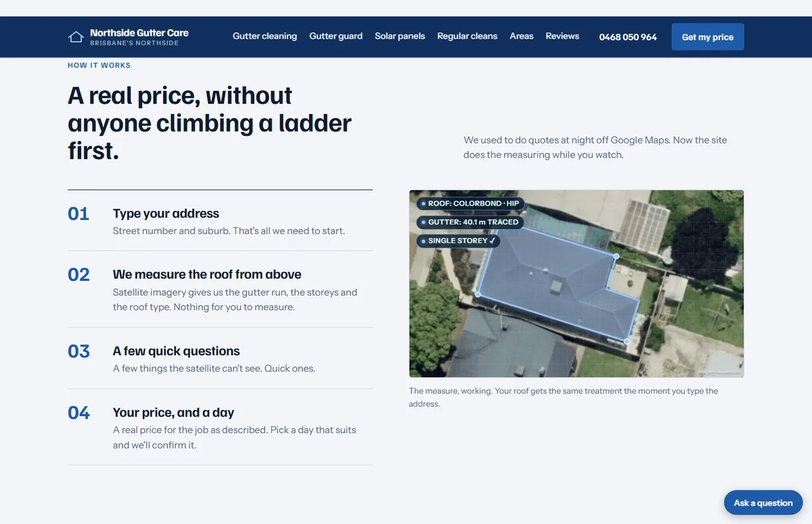Image resolution: width=812 pixels, height=524 pixels.
Task: Go to Areas in the navigation
Action: coord(521,36)
